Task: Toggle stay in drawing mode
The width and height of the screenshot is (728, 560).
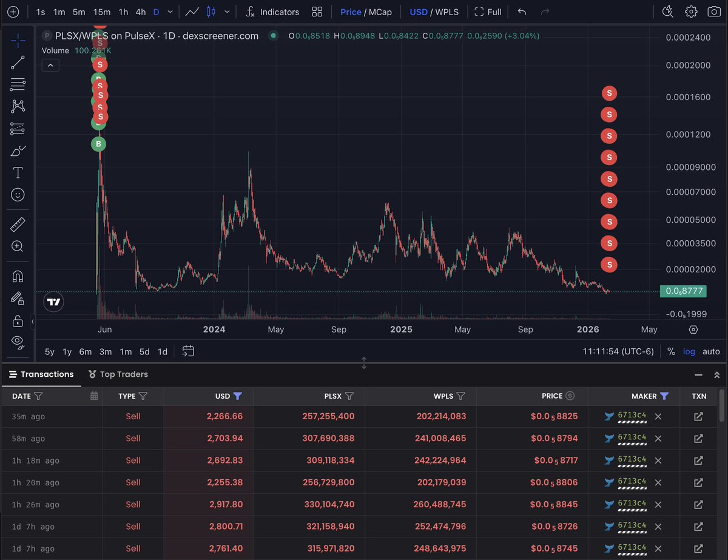Action: [x=18, y=299]
